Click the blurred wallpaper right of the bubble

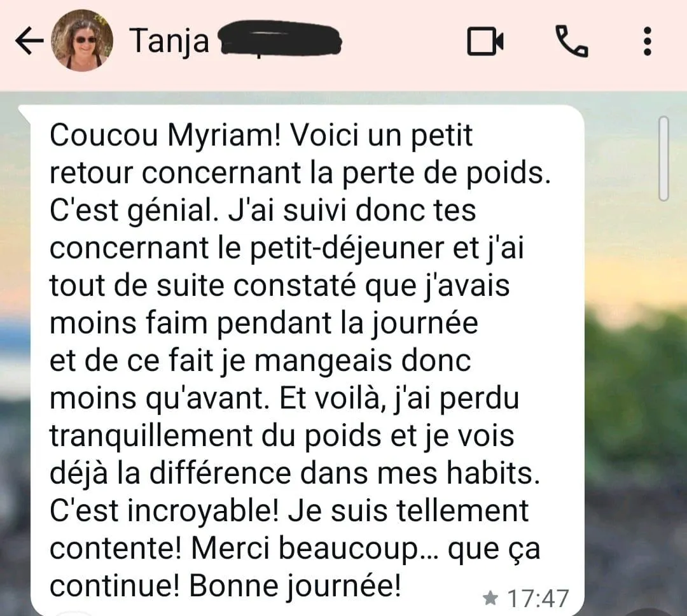(635, 373)
